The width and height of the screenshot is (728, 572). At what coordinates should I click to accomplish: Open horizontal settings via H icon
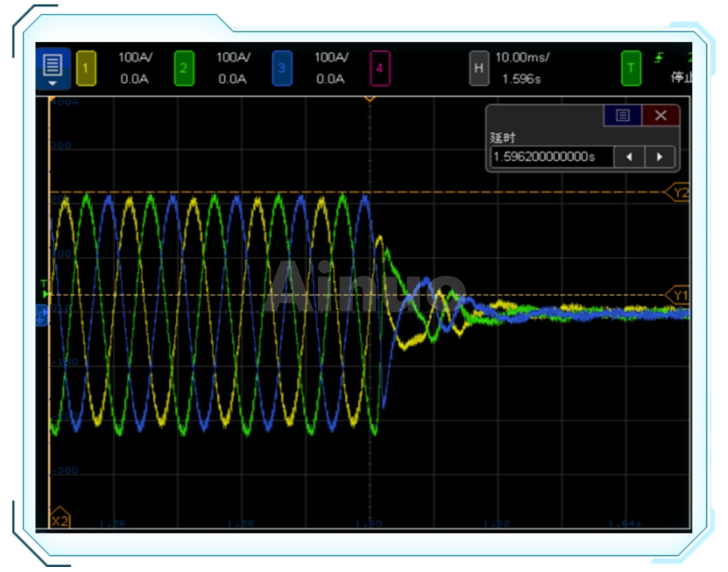478,69
